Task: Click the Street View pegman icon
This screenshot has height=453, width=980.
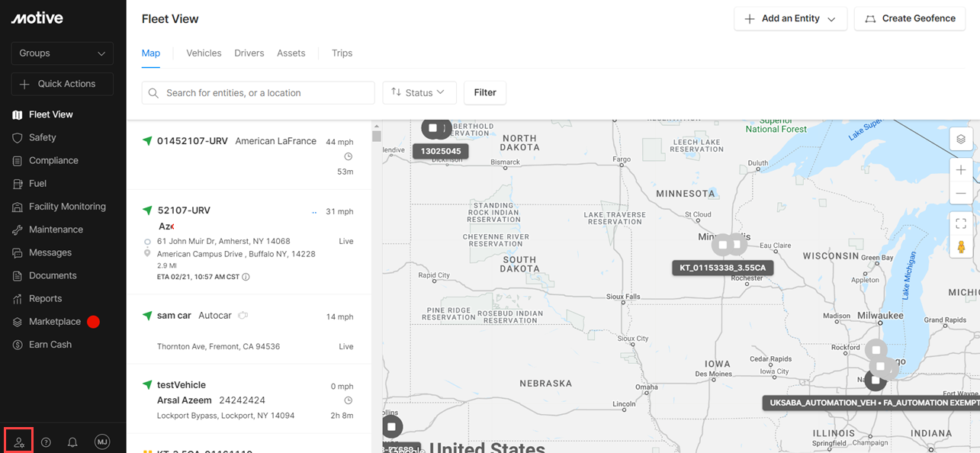Action: click(961, 247)
